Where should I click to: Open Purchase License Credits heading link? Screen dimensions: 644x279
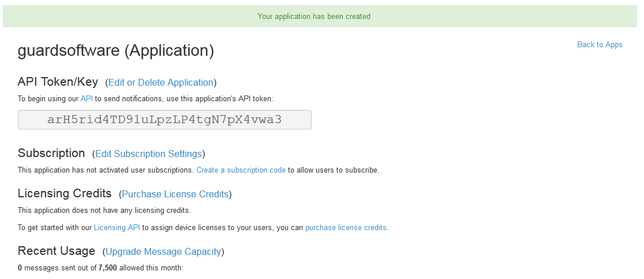point(175,194)
